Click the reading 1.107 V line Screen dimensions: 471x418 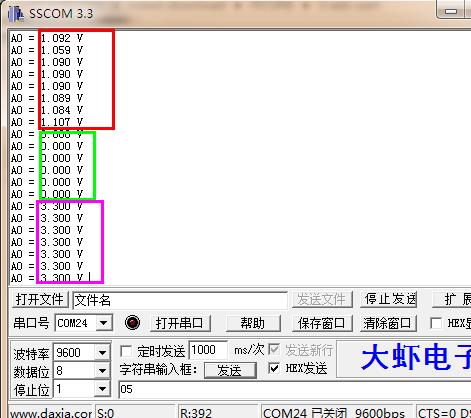[46, 122]
